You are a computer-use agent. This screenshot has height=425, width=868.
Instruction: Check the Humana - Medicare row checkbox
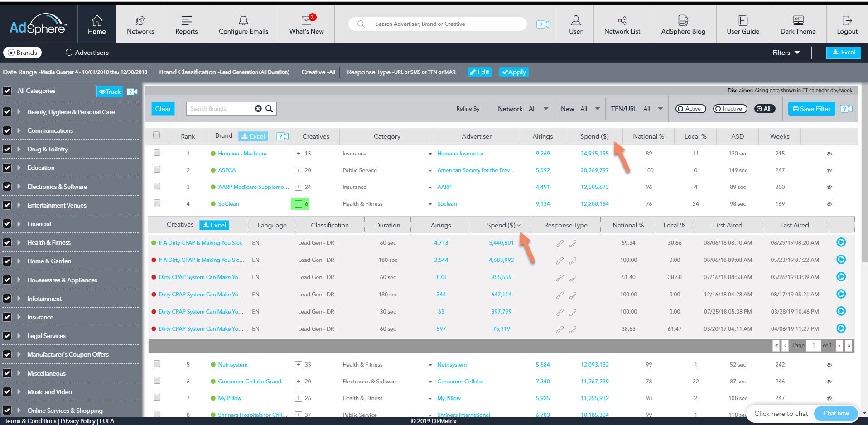point(157,153)
